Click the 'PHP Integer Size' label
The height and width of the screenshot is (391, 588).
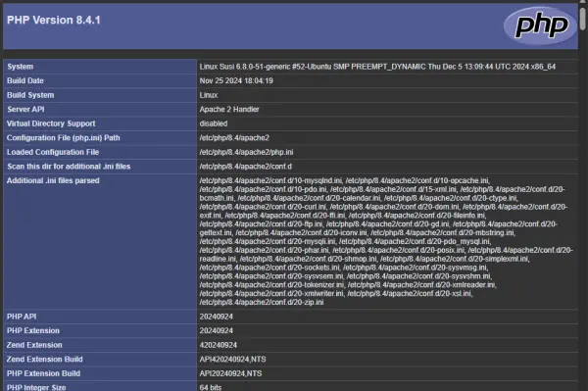coord(36,387)
